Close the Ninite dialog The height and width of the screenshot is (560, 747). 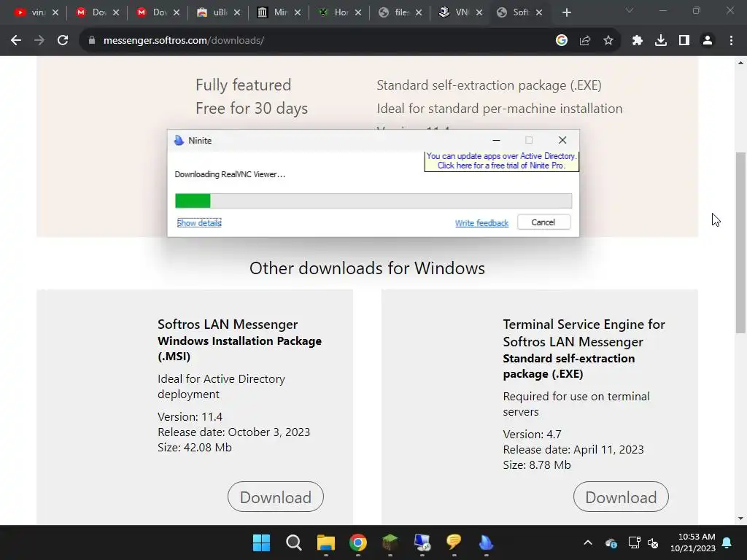562,140
